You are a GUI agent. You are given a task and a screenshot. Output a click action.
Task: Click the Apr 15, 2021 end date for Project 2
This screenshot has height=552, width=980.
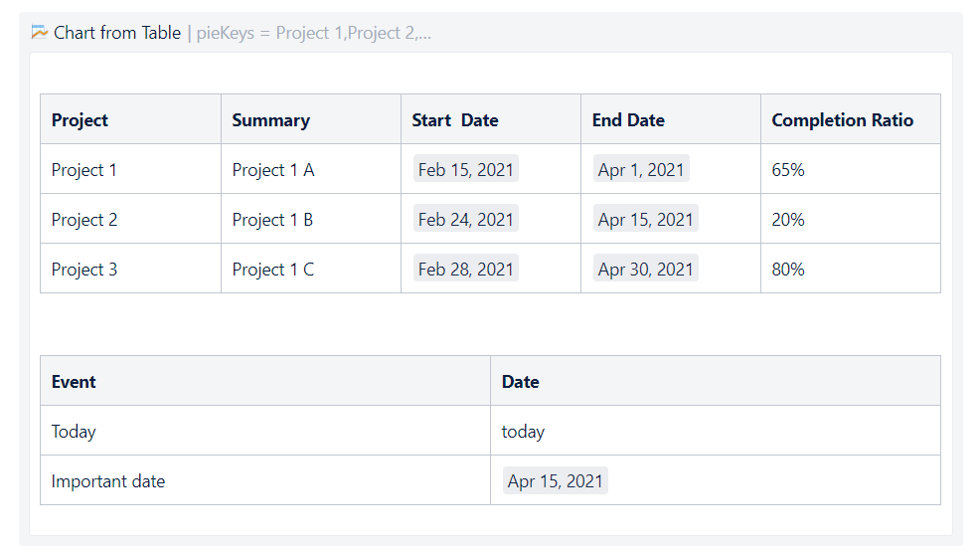click(646, 220)
